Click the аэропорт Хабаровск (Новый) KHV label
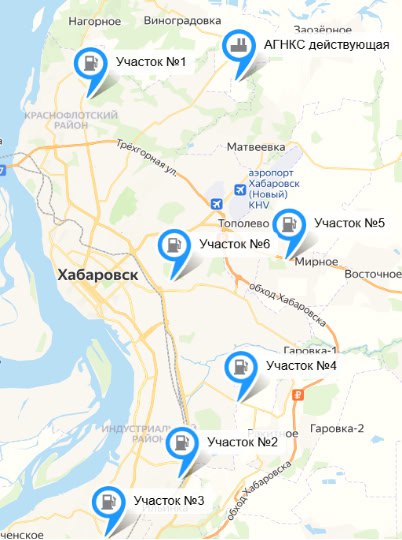Image resolution: width=402 pixels, height=540 pixels. [274, 189]
